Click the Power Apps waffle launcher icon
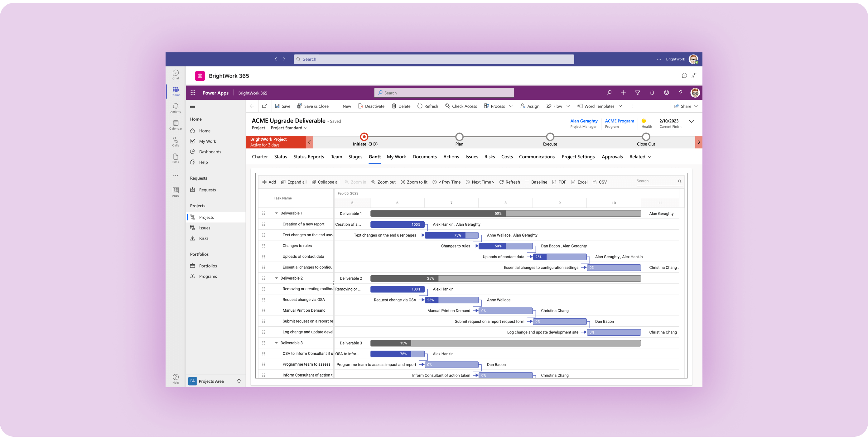 coord(193,93)
